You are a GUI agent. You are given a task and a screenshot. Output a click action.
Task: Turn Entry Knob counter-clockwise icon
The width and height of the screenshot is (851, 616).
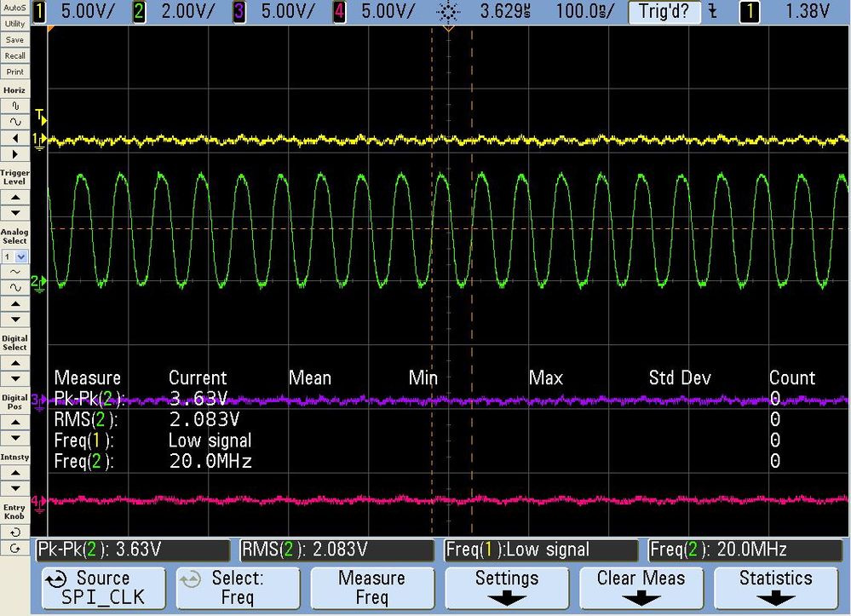pyautogui.click(x=15, y=533)
